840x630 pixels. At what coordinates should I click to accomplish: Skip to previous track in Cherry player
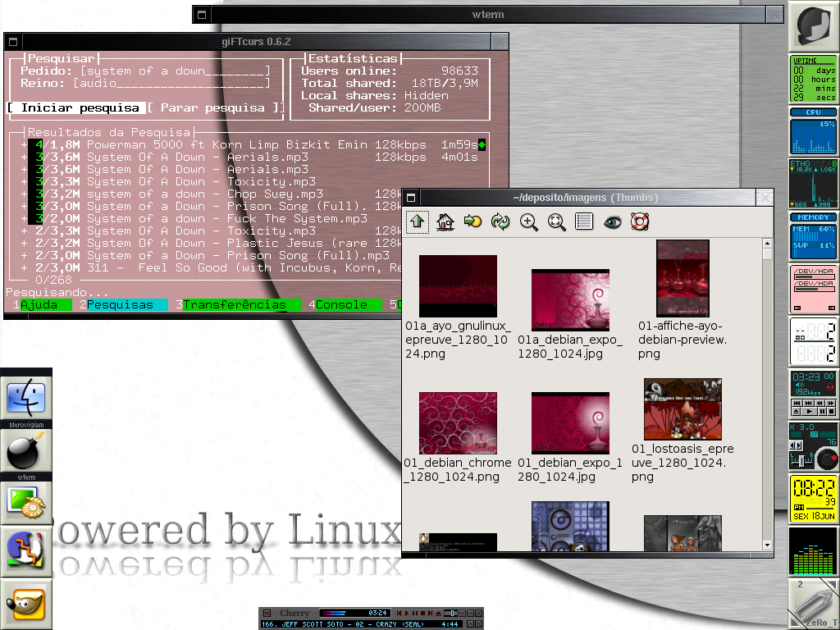[x=399, y=613]
